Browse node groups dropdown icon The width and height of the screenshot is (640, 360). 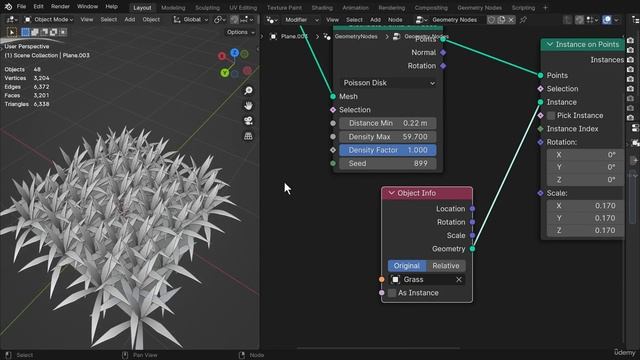422,20
